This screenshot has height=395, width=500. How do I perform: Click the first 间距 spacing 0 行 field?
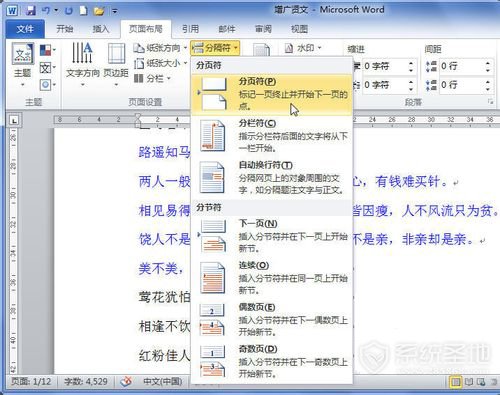(462, 66)
